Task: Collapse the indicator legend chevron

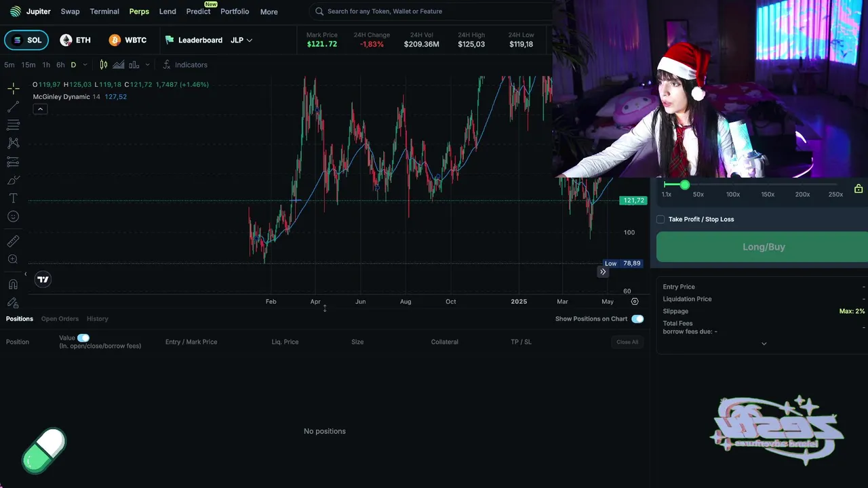Action: click(x=40, y=109)
